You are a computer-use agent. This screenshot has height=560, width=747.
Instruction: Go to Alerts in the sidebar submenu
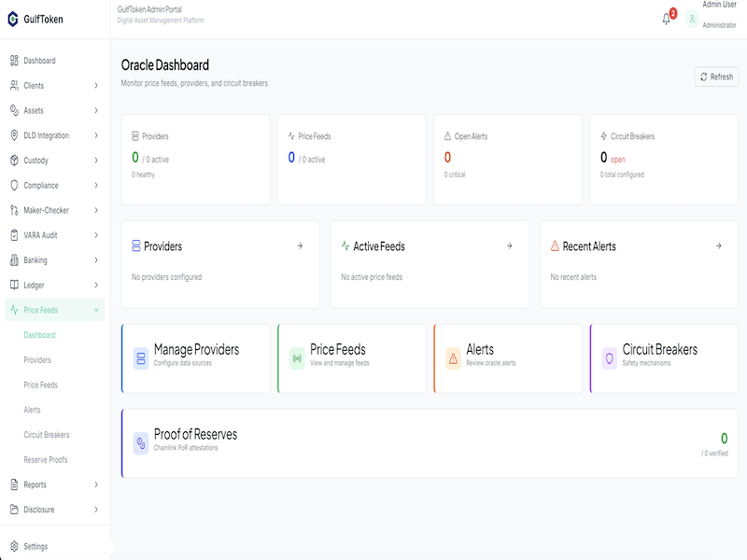tap(33, 410)
